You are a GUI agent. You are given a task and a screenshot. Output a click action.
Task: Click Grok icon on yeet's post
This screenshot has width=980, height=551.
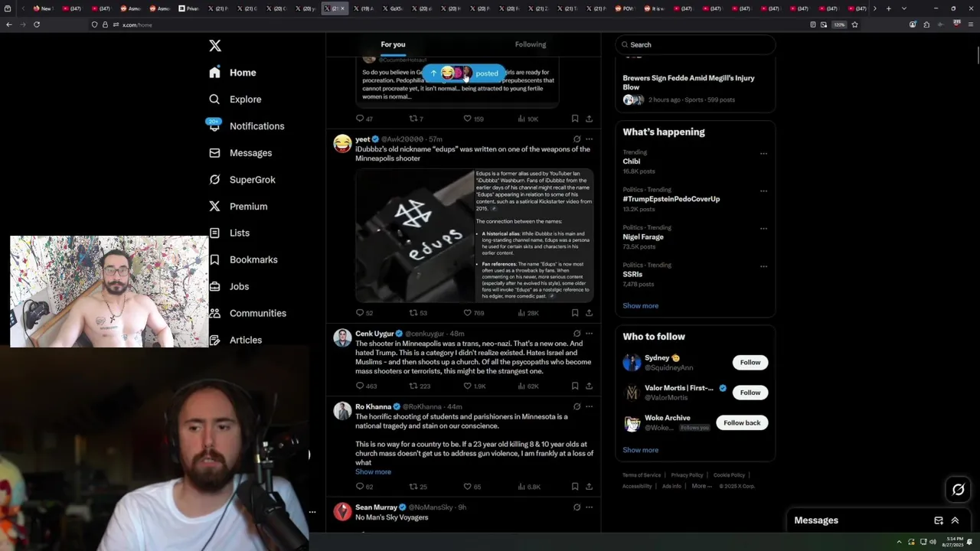tap(577, 139)
